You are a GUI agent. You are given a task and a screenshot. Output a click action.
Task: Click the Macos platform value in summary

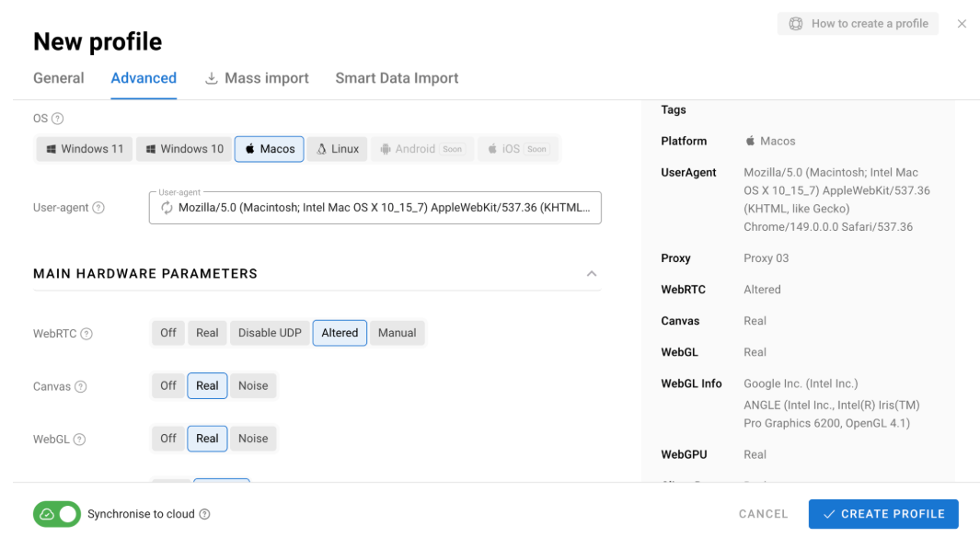[778, 141]
